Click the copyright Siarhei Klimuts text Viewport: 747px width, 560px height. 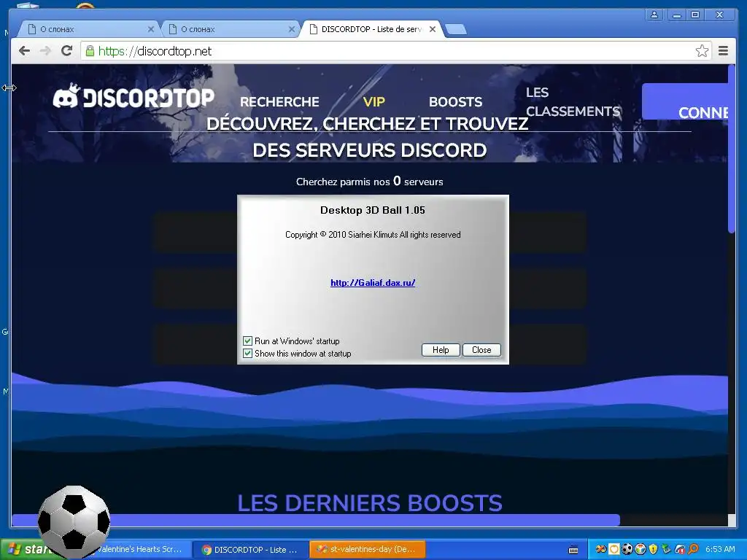coord(373,235)
